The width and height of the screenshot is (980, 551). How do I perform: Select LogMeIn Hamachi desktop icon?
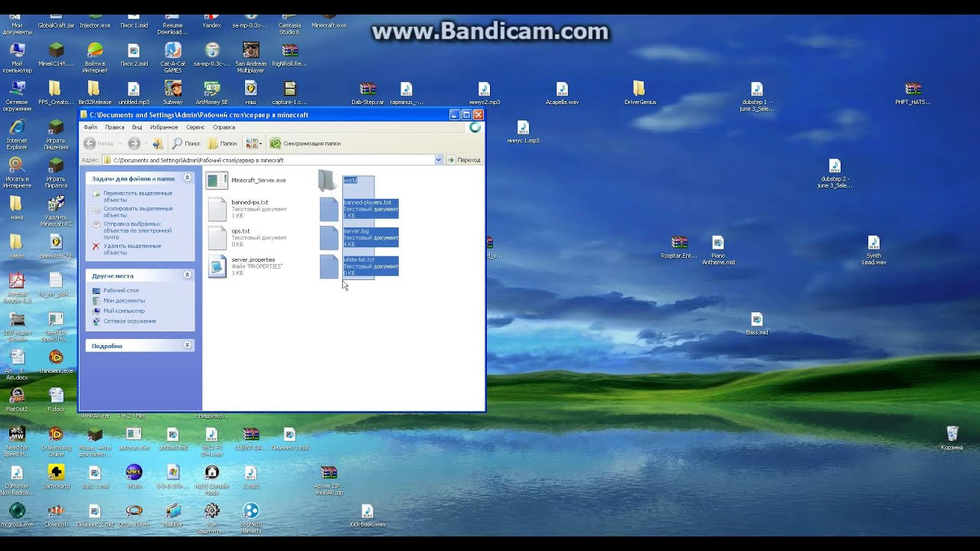point(250,518)
